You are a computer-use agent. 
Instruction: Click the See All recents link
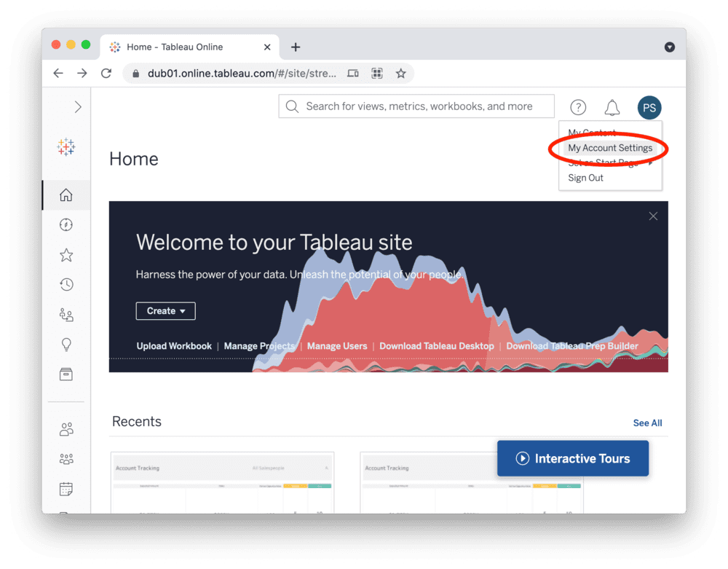[647, 423]
